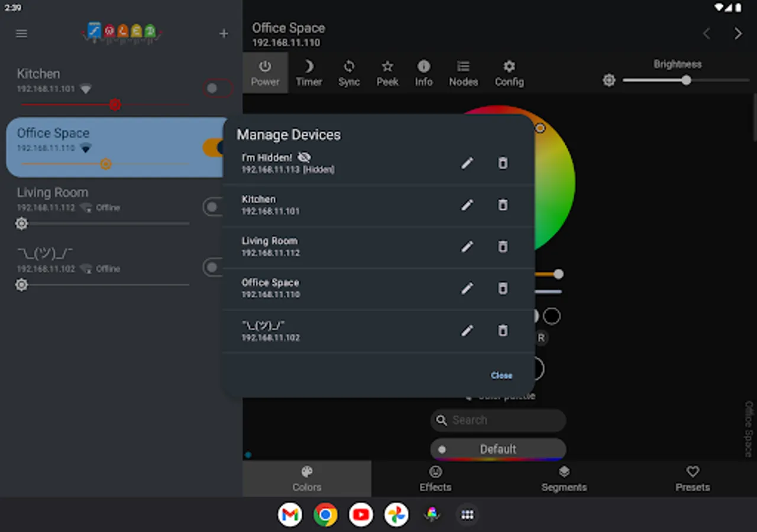Click the palette Search field
757x532 pixels.
pos(498,420)
